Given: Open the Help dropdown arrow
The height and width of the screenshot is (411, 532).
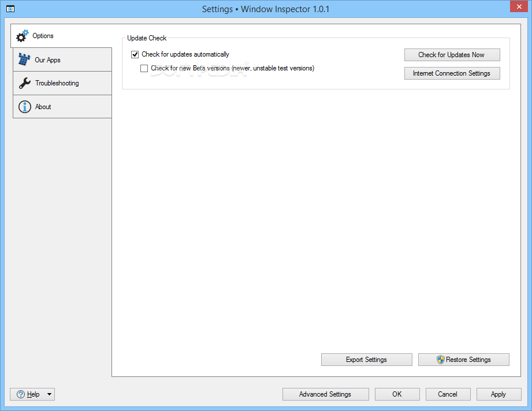Looking at the screenshot, I should (x=49, y=394).
